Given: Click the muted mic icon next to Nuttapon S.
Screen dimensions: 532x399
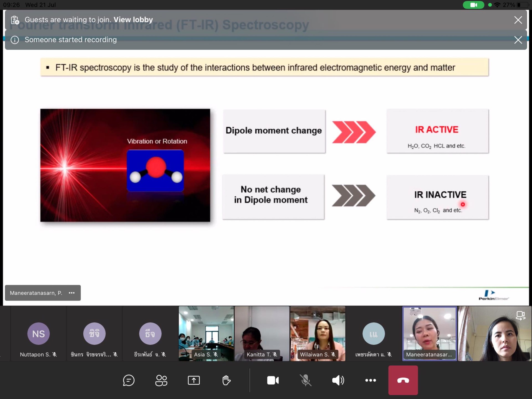Looking at the screenshot, I should [x=55, y=354].
